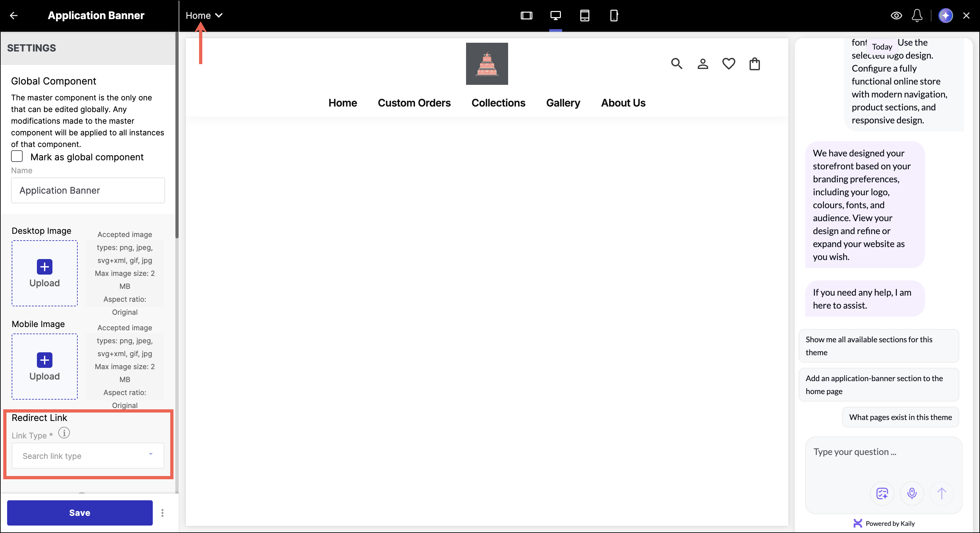Switch to mobile phone preview icon
Screen dimensions: 980x533
tap(614, 16)
